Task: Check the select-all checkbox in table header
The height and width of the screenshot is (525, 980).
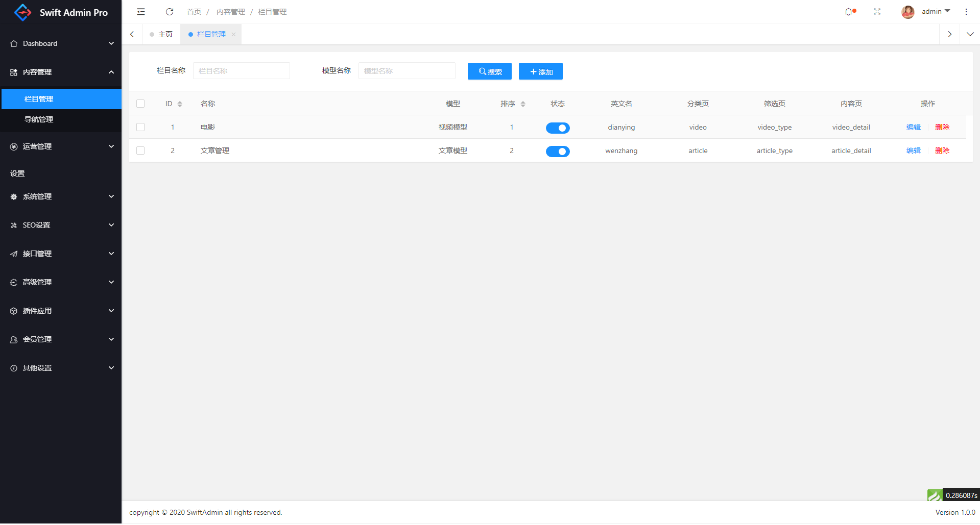Action: pyautogui.click(x=140, y=104)
